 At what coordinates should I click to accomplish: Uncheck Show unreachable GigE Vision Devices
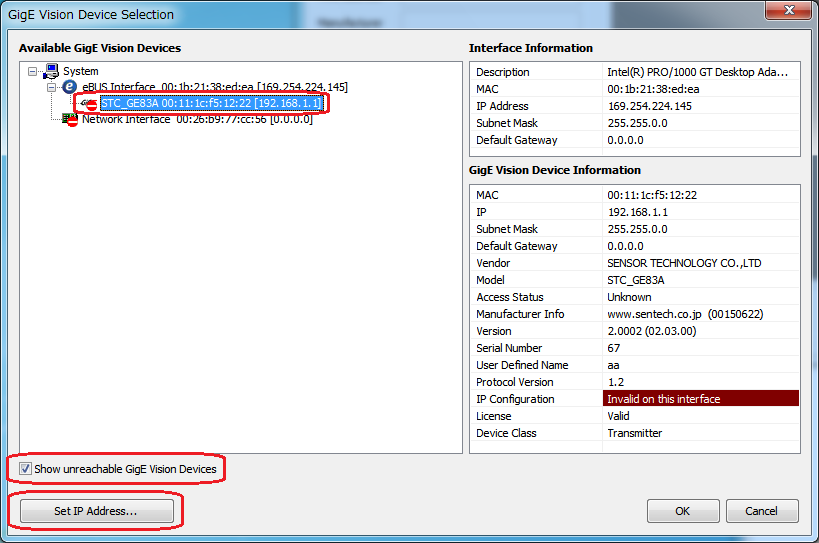(x=26, y=469)
